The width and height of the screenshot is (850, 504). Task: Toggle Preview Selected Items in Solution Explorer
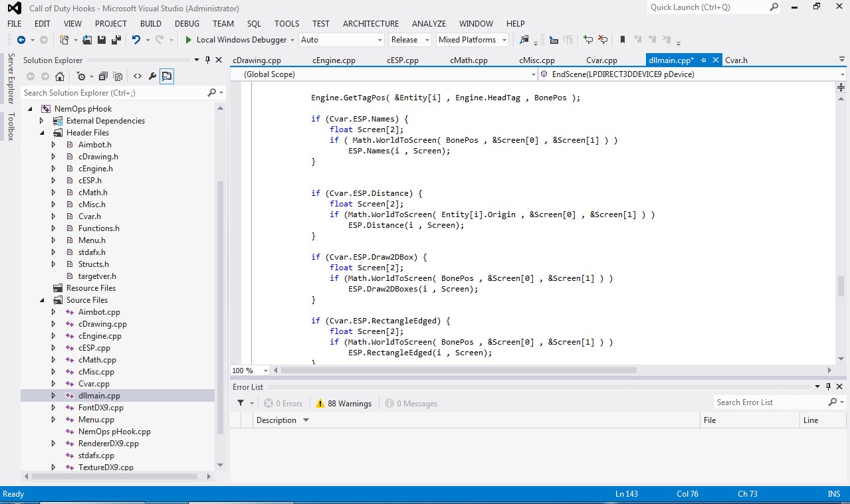click(x=167, y=76)
